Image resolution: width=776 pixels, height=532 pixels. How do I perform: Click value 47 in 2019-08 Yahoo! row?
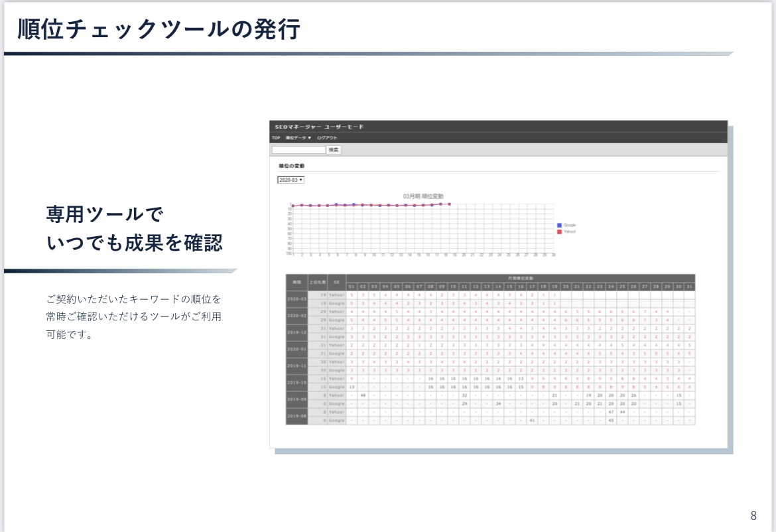coord(612,412)
